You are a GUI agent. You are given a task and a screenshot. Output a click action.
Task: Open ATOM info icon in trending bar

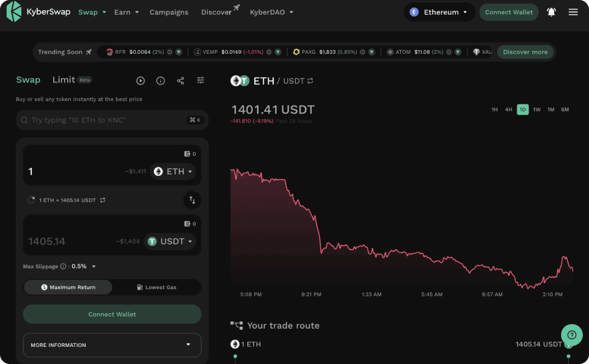coord(448,52)
